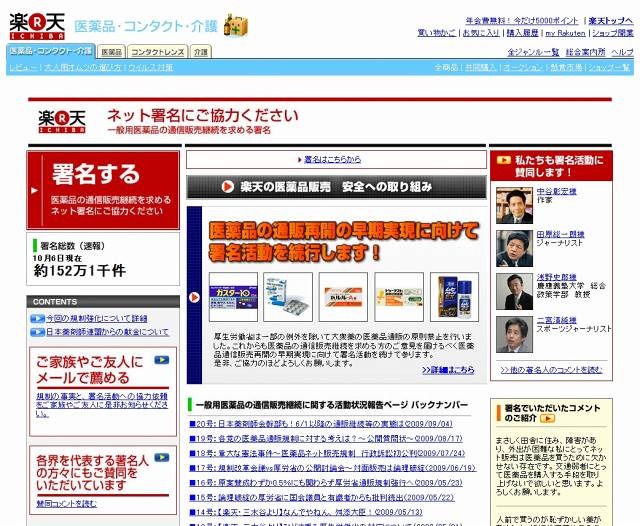The height and width of the screenshot is (526, 640).
Task: Click the round orange arrow on the navy strip
Action: [x=194, y=297]
